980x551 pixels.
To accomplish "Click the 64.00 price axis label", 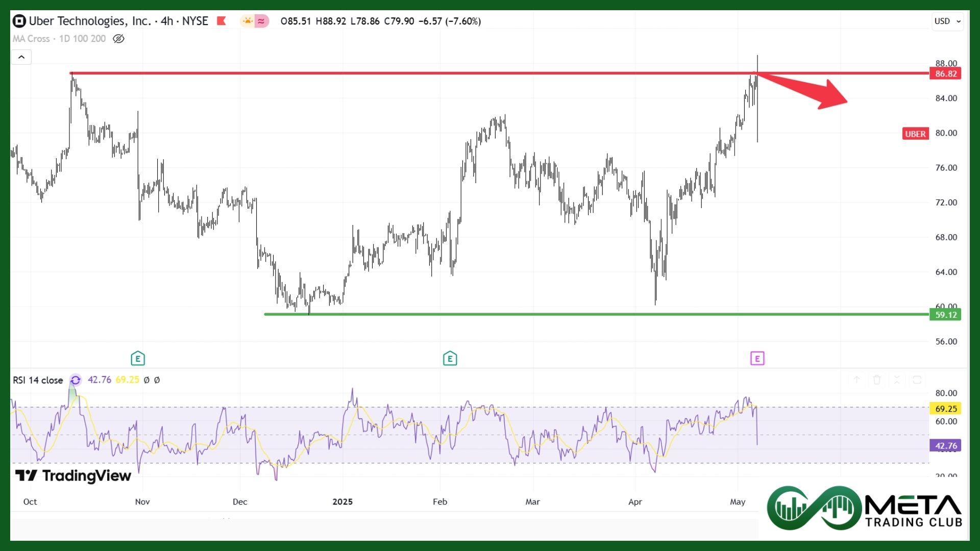I will [946, 271].
